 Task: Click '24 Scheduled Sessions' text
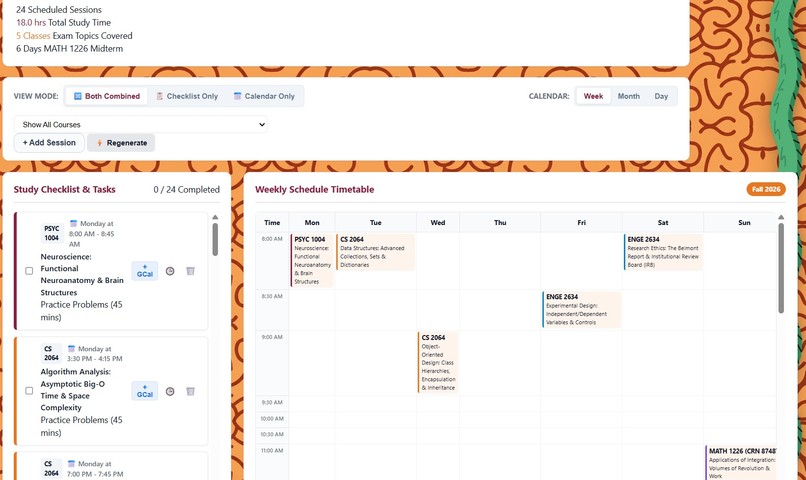pyautogui.click(x=59, y=10)
